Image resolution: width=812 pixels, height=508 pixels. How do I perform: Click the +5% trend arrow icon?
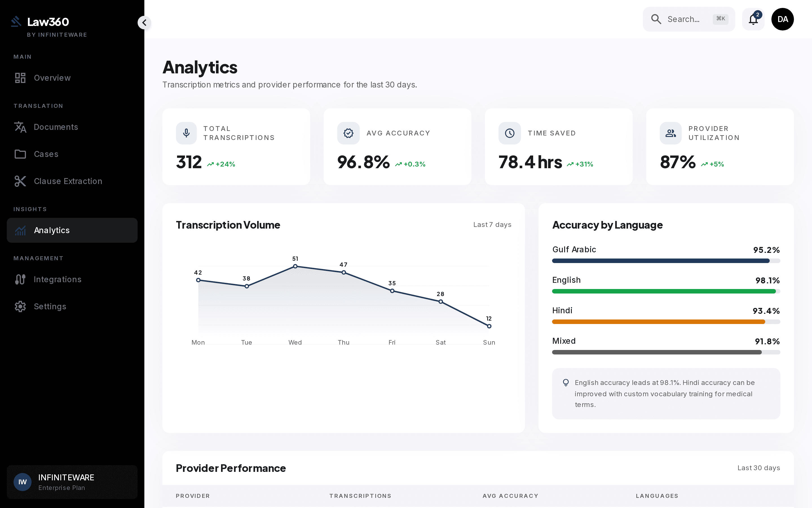(x=704, y=164)
